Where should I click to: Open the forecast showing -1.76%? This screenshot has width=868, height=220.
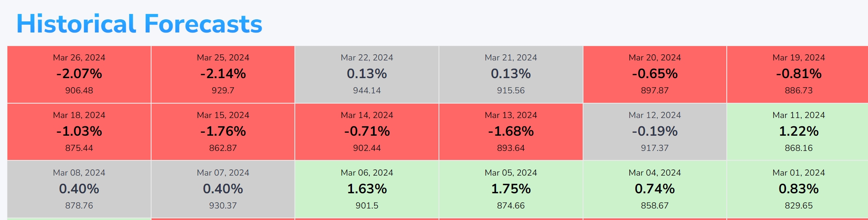pos(223,132)
